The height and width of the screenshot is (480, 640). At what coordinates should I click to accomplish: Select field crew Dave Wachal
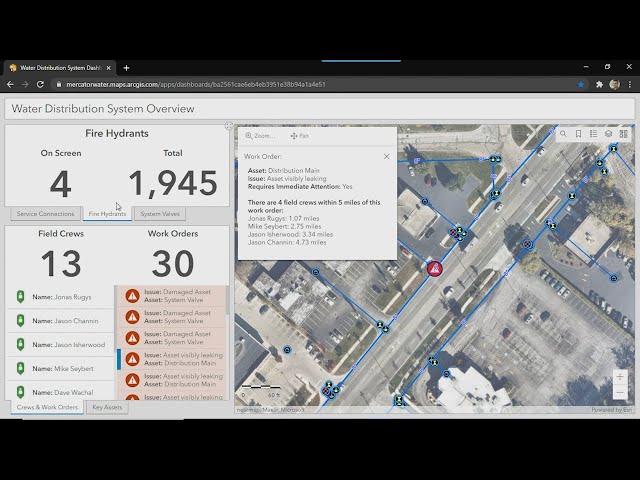pyautogui.click(x=61, y=391)
